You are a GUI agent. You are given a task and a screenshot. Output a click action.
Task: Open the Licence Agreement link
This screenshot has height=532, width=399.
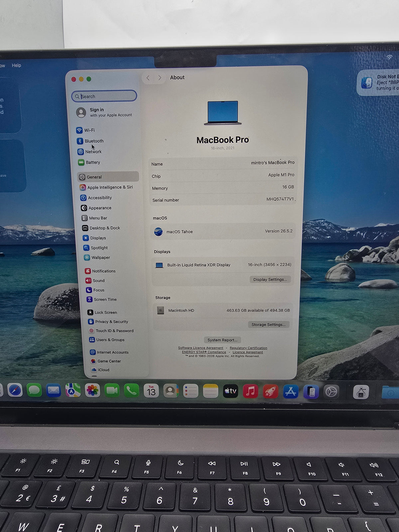(x=248, y=352)
